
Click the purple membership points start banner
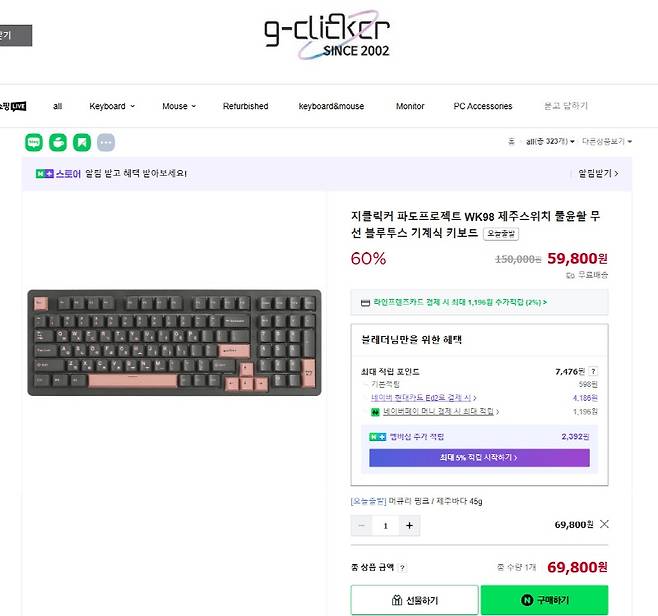(x=479, y=458)
